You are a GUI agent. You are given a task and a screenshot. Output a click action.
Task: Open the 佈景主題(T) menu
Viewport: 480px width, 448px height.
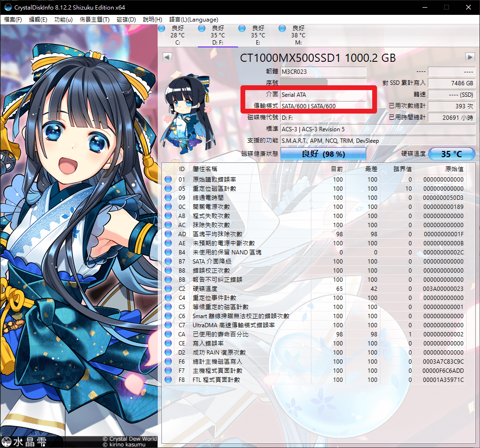tap(94, 20)
